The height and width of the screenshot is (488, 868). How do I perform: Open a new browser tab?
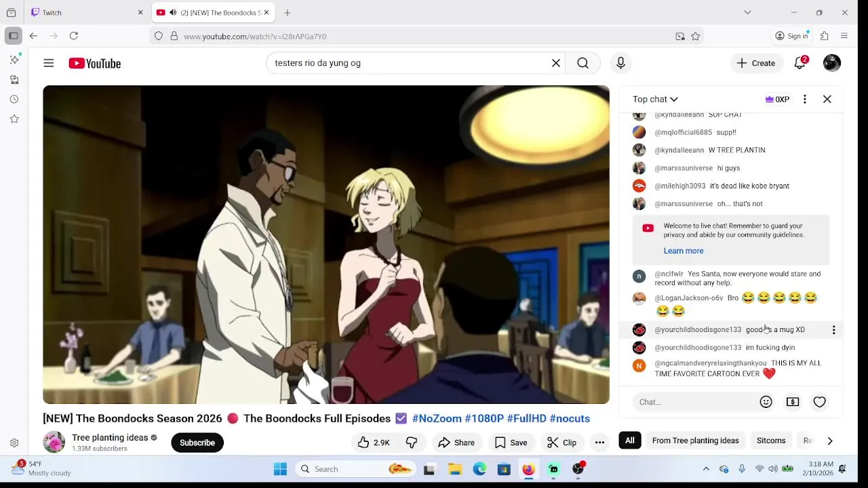288,12
